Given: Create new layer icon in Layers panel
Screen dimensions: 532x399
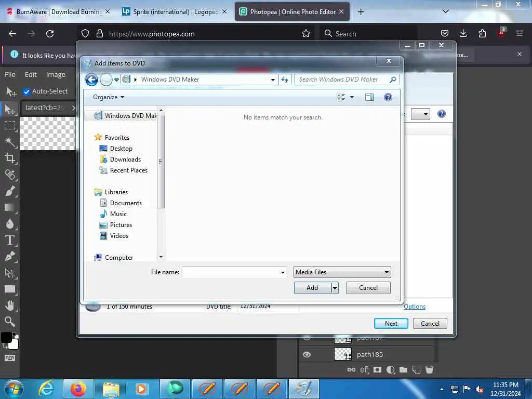Looking at the screenshot, I should (x=416, y=370).
